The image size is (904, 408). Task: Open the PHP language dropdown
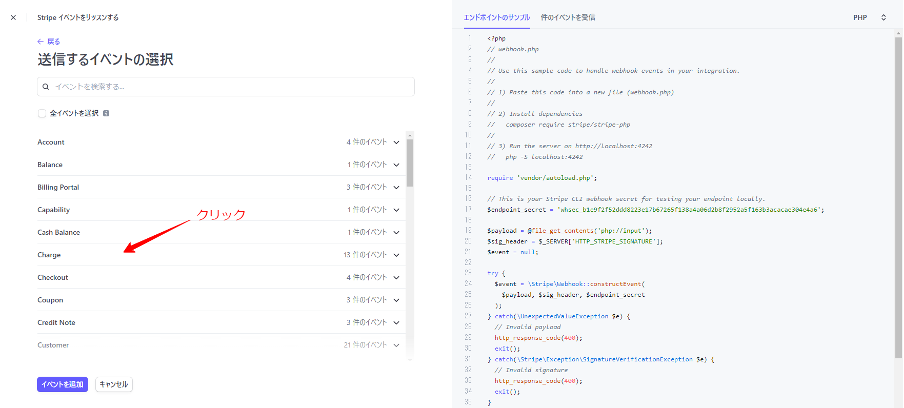pos(870,17)
